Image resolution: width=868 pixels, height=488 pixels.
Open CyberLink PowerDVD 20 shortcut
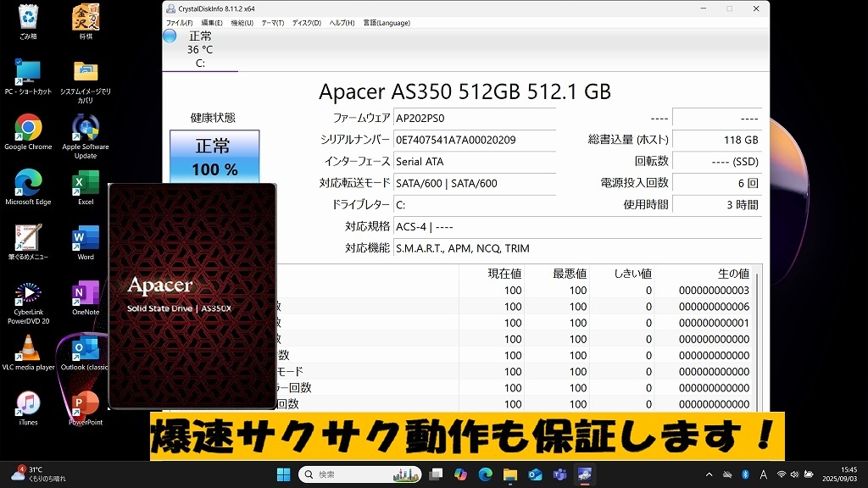[28, 302]
